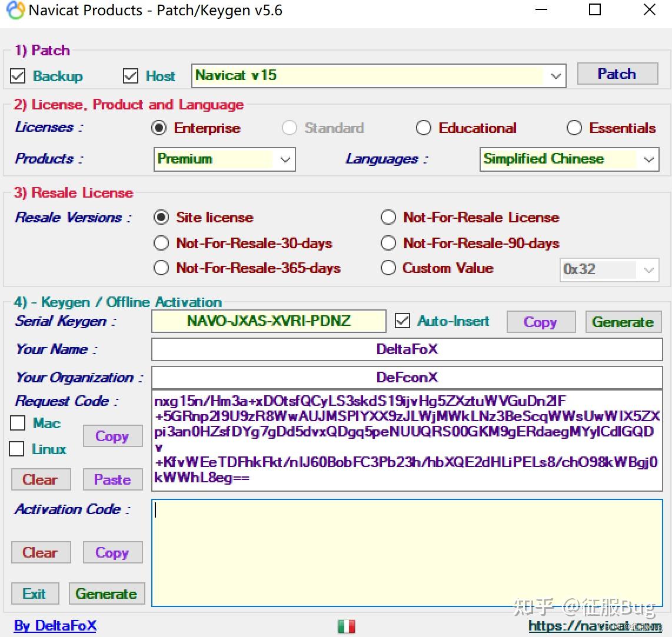Select the Essentials license option
This screenshot has width=672, height=637.
click(x=574, y=128)
